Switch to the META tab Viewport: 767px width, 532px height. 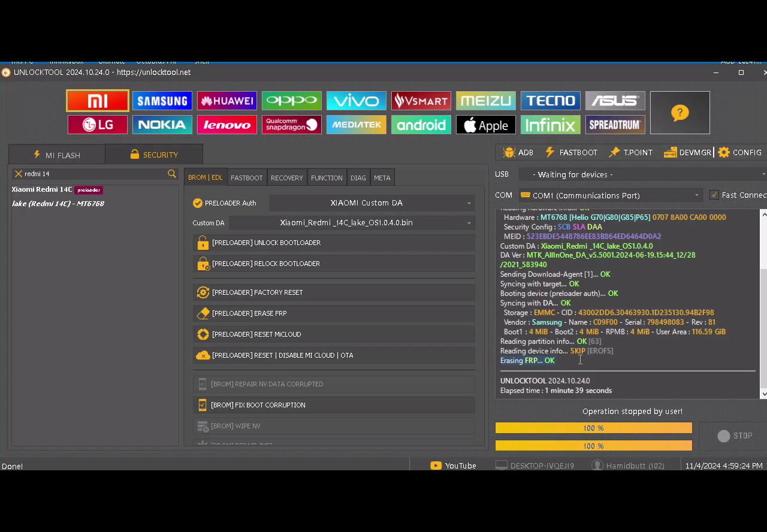pos(382,178)
